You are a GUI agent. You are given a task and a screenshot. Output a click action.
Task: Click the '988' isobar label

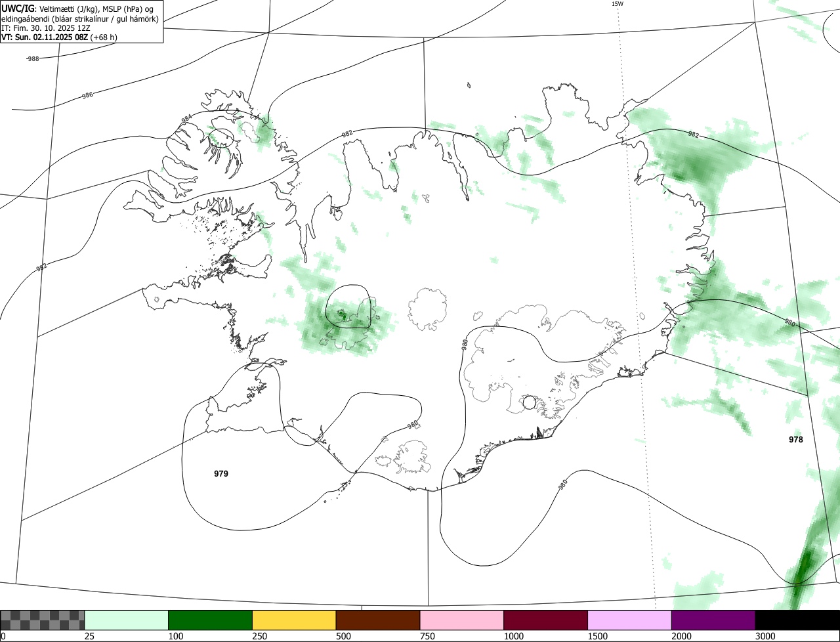click(33, 58)
